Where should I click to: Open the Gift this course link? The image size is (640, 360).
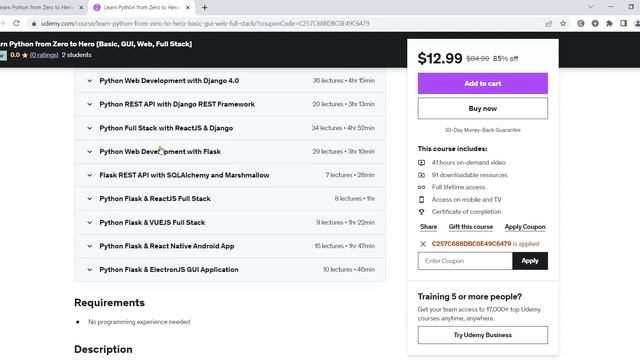point(471,227)
